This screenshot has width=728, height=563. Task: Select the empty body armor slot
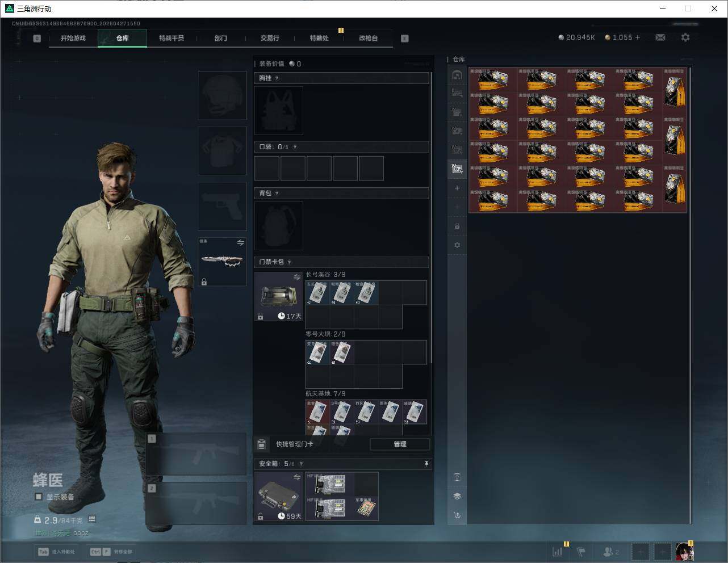pyautogui.click(x=222, y=150)
